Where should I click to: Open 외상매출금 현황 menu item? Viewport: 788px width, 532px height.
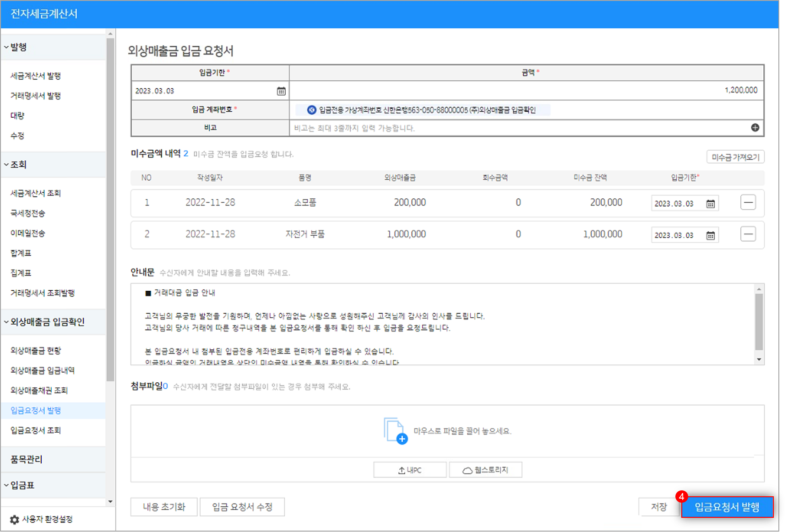tap(36, 351)
